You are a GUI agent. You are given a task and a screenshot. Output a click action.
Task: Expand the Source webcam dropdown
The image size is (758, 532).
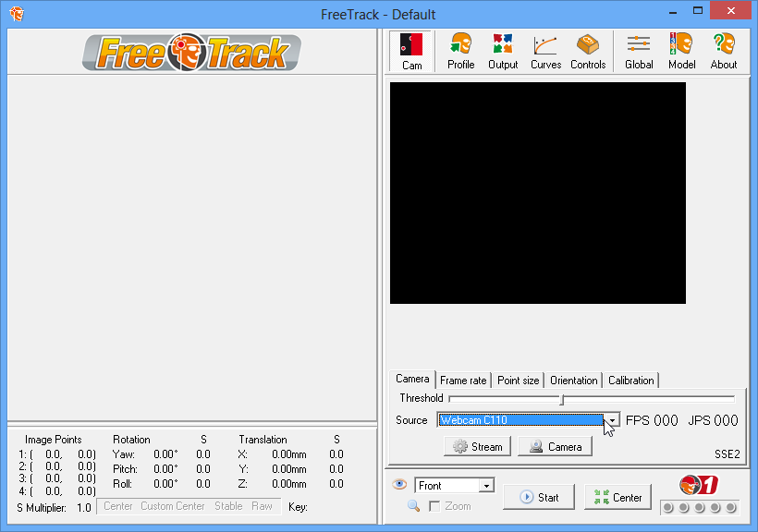[x=611, y=420]
